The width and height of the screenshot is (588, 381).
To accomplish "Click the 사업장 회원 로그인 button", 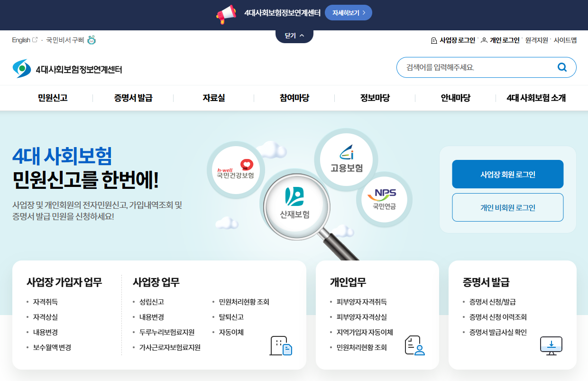I will pos(508,174).
